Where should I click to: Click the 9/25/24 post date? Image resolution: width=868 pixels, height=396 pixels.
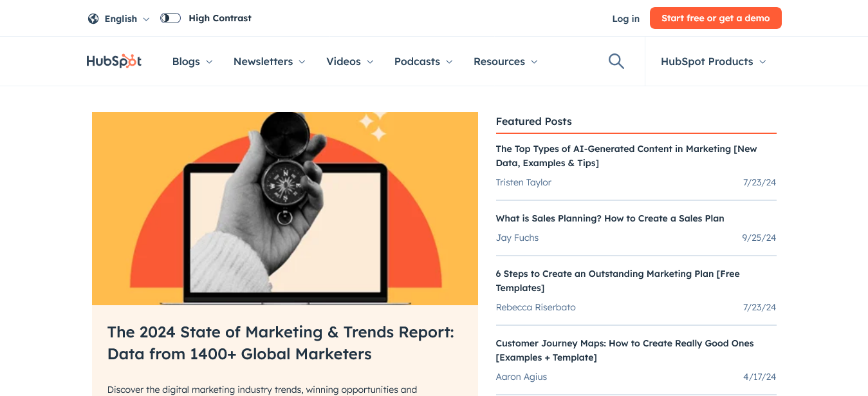pyautogui.click(x=759, y=238)
